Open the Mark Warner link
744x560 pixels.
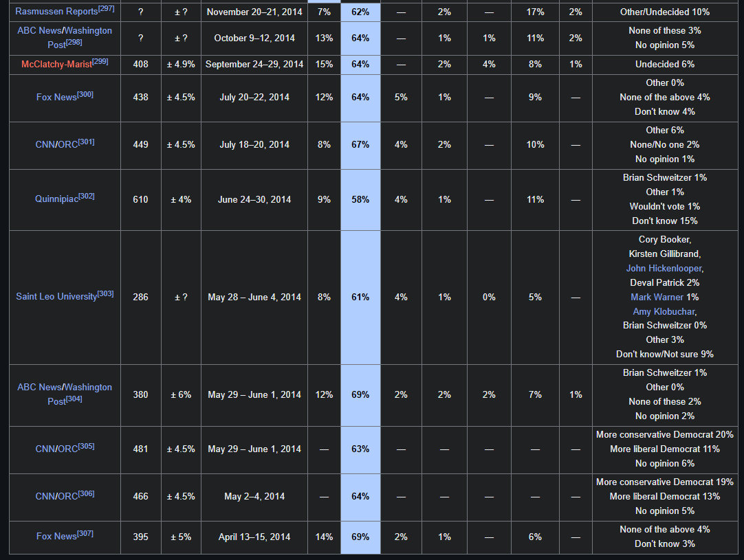tap(657, 298)
